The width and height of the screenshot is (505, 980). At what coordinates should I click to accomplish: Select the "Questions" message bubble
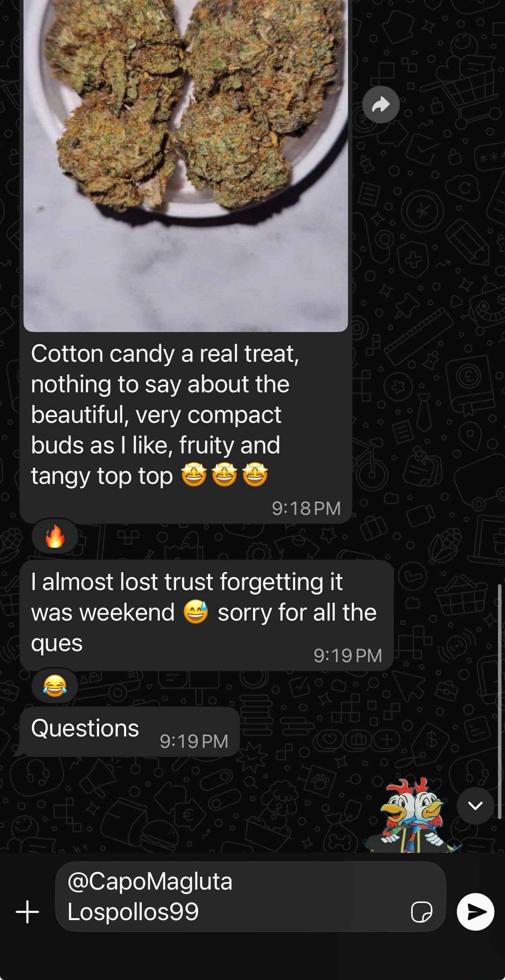click(x=130, y=731)
